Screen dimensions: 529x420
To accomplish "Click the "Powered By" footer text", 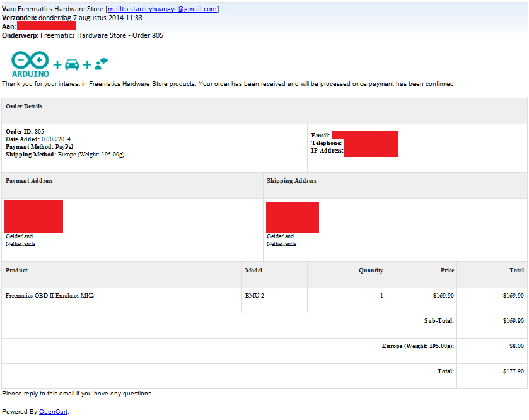I will tap(20, 412).
